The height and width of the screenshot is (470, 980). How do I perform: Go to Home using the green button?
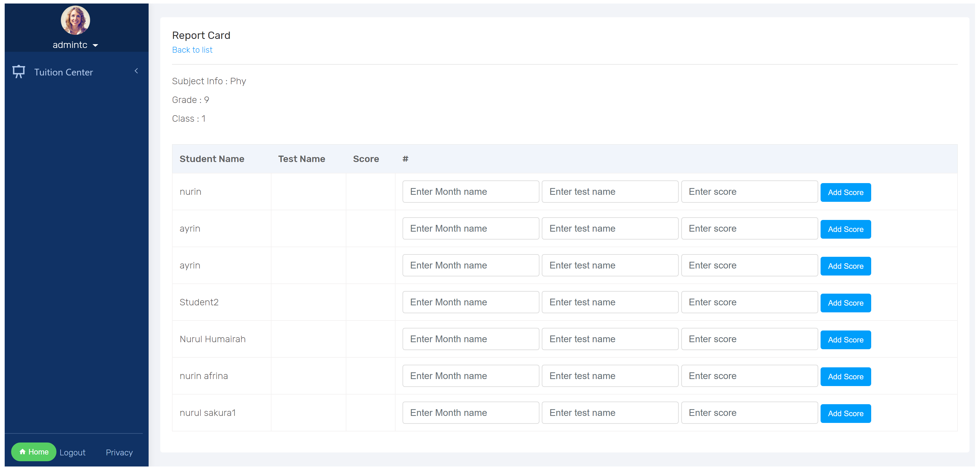(x=33, y=452)
